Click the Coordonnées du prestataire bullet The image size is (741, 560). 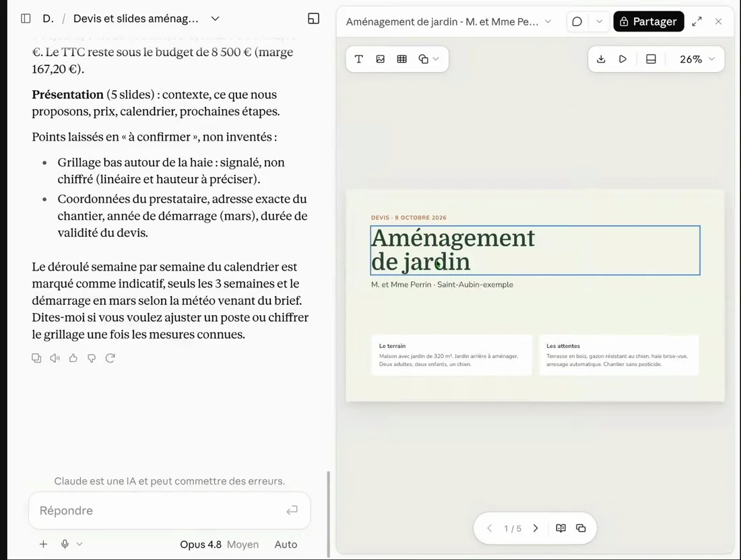pyautogui.click(x=183, y=216)
